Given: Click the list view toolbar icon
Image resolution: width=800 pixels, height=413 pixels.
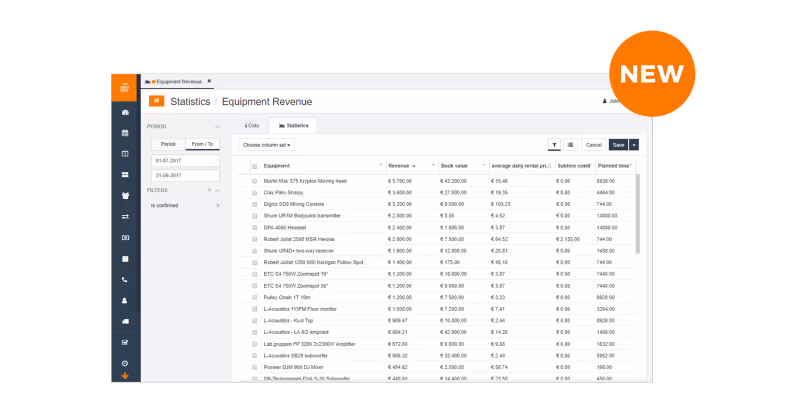Looking at the screenshot, I should coord(570,145).
